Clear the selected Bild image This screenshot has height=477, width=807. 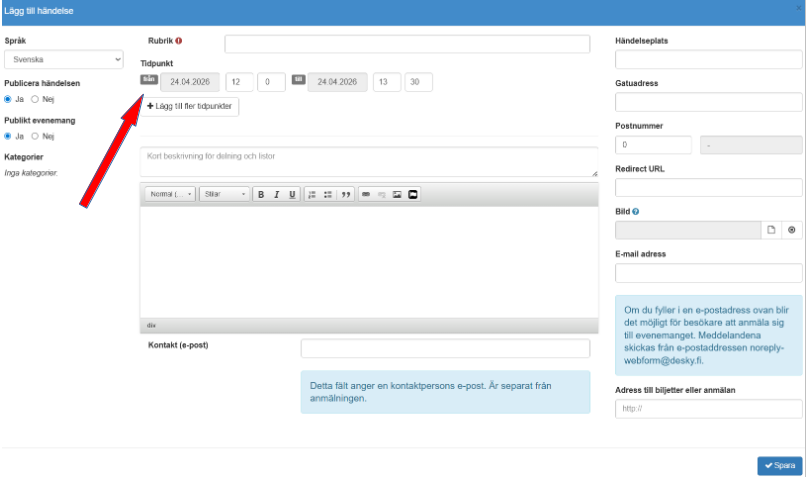tap(791, 230)
